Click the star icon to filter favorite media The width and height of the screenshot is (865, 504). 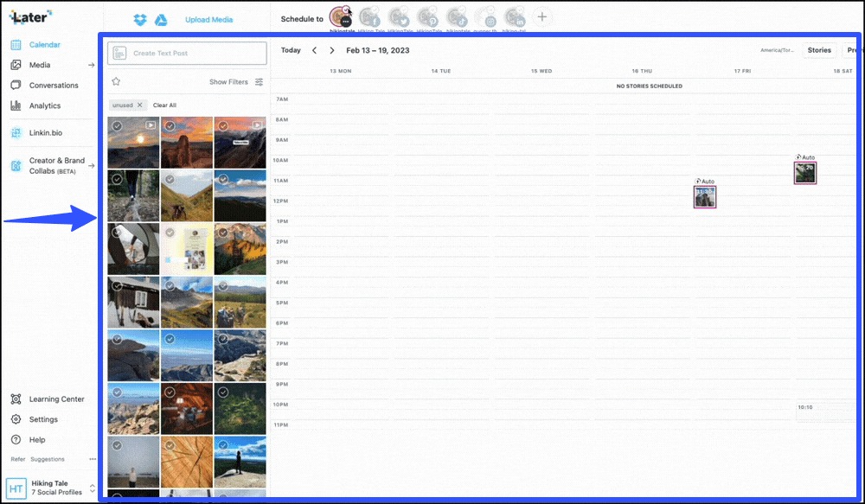tap(116, 80)
